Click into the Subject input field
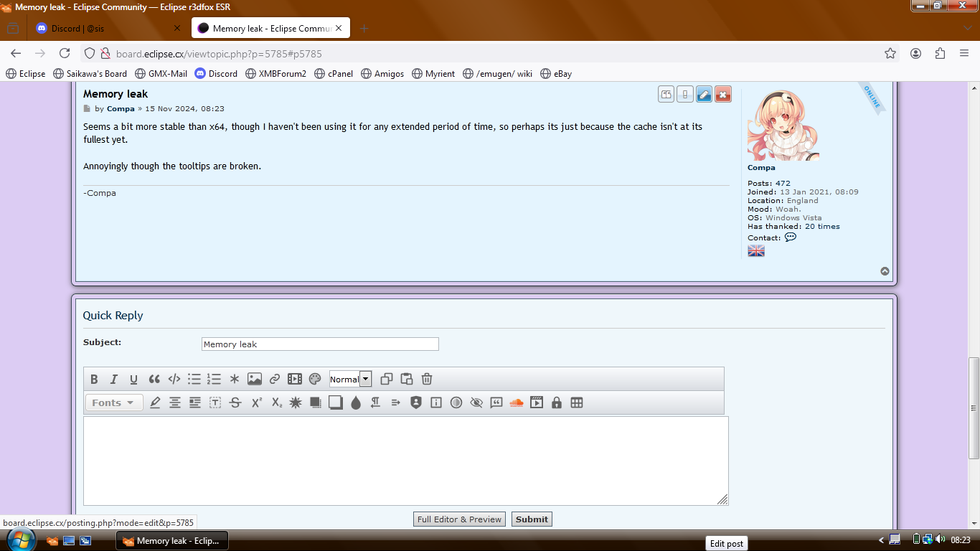 [320, 344]
